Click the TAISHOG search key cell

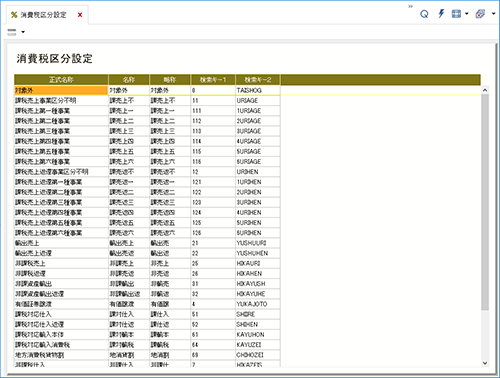(x=258, y=90)
